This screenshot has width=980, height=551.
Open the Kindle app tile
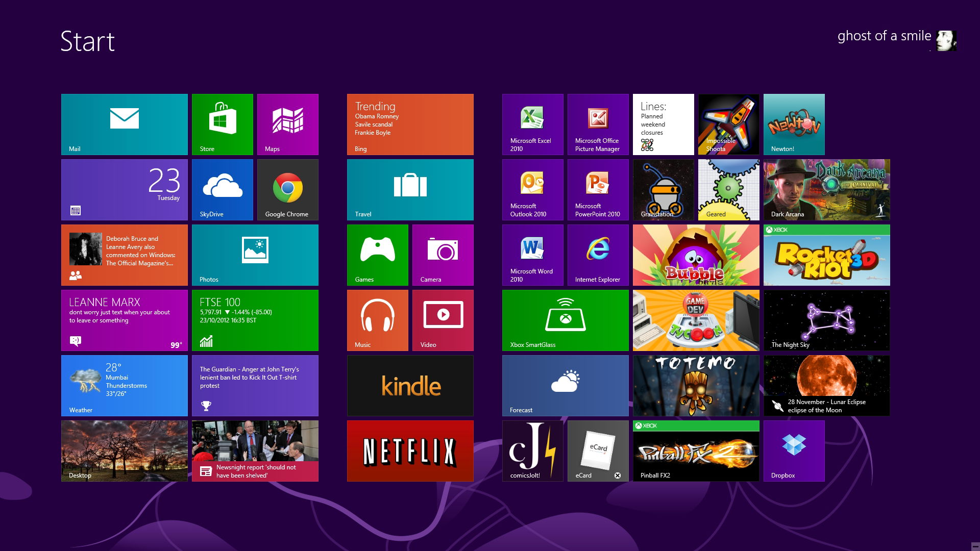(x=412, y=386)
